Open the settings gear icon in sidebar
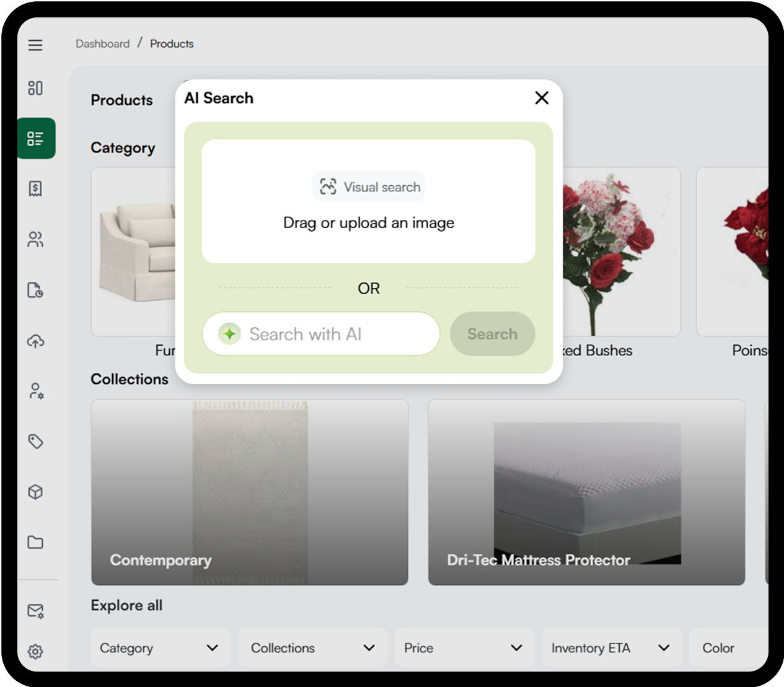 click(x=35, y=652)
